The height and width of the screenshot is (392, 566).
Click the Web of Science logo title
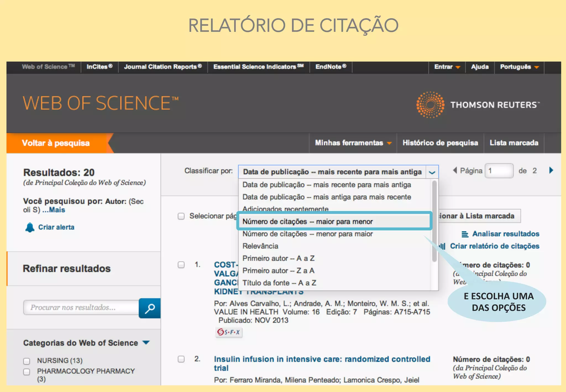pyautogui.click(x=101, y=103)
